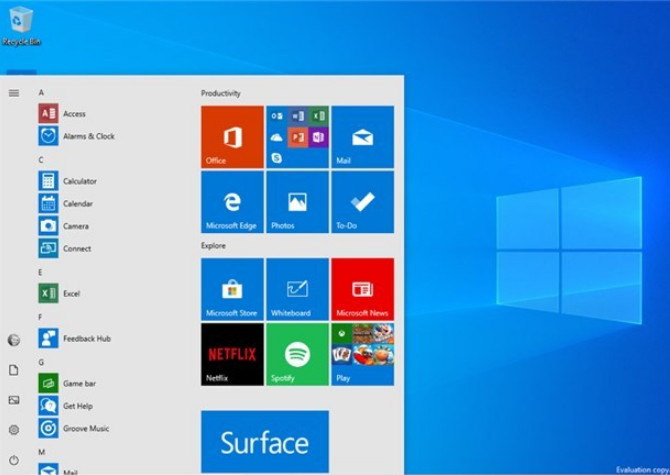Open Settings gear in Start sidebar
This screenshot has height=475, width=670.
click(14, 430)
